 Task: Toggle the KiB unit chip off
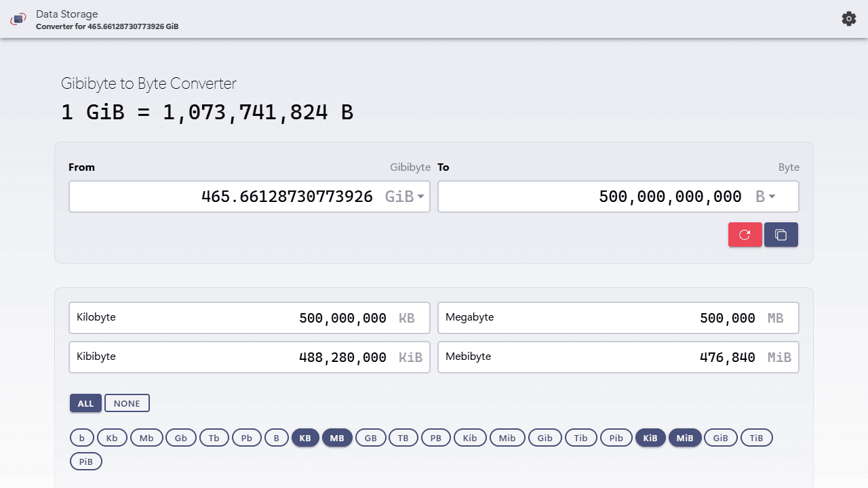click(650, 438)
